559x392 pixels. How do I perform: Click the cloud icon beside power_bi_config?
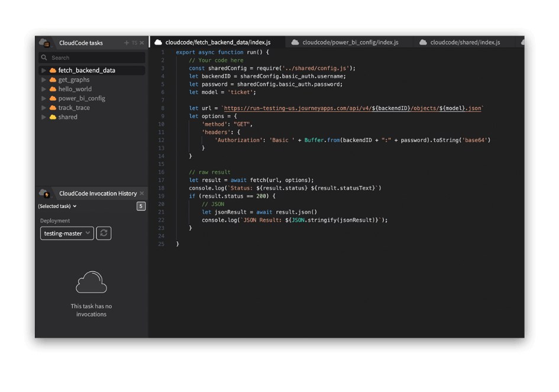[x=53, y=98]
